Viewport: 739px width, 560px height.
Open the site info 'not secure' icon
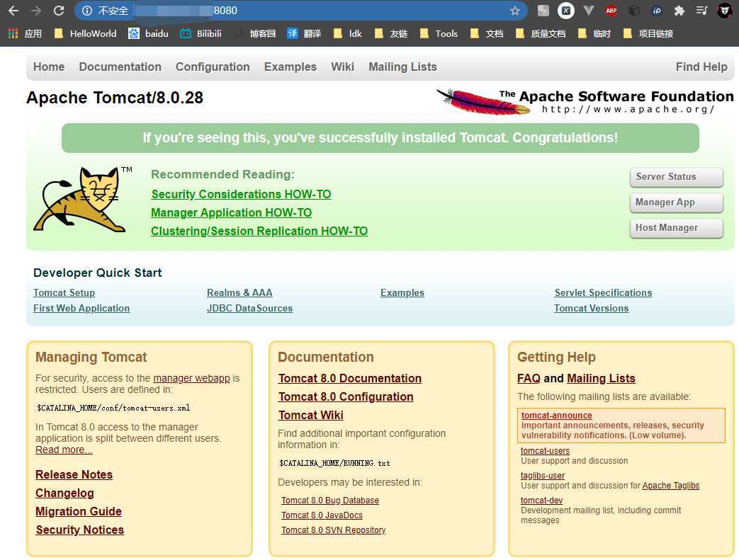tap(86, 11)
